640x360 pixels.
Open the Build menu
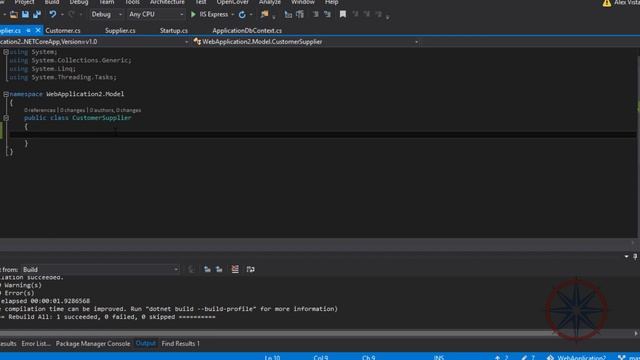52,2
